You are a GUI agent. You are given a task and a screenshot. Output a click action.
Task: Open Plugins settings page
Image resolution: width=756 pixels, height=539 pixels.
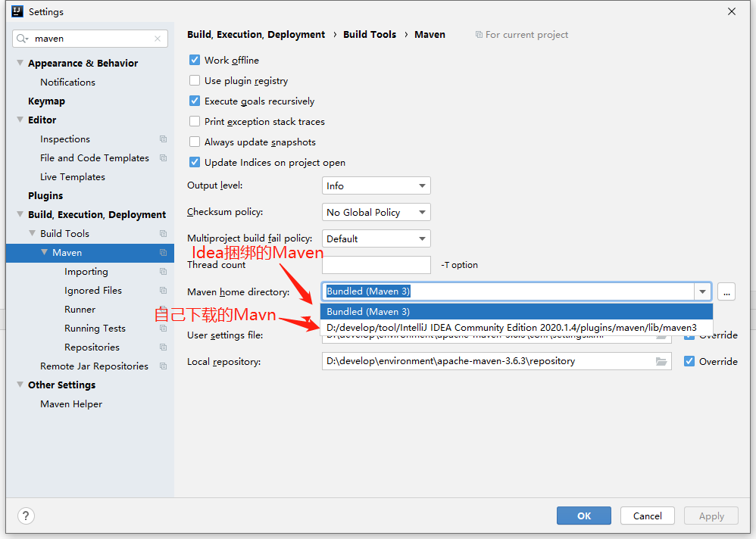point(45,195)
